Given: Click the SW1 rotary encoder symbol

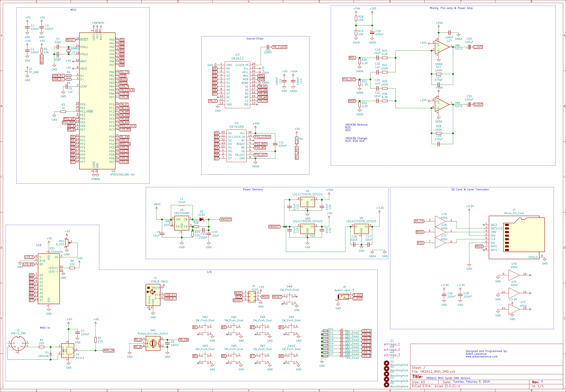Looking at the screenshot, I should pos(153,343).
